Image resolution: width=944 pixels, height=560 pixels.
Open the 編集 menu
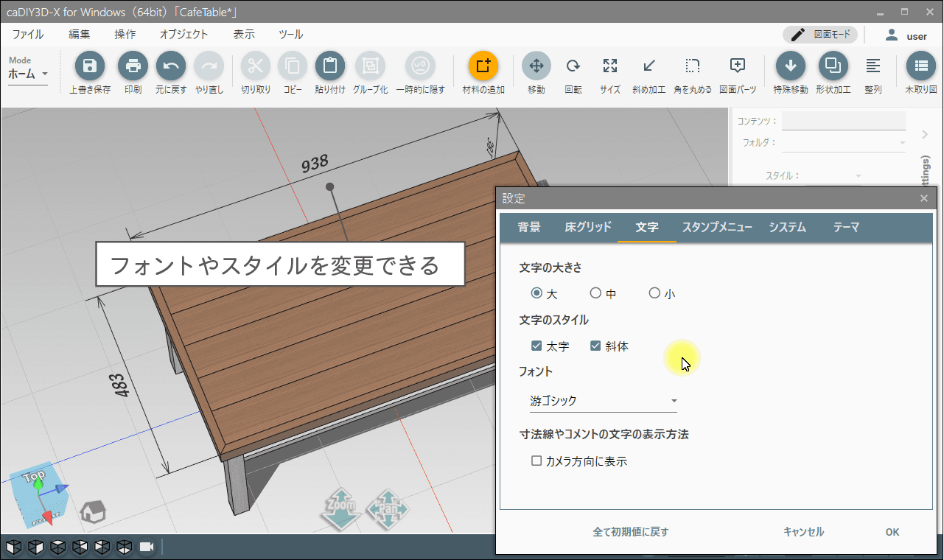[x=80, y=35]
